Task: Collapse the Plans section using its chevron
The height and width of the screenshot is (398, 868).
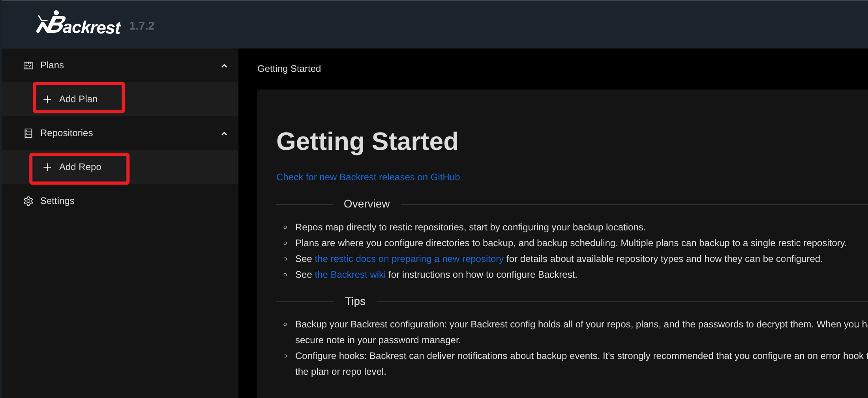Action: pos(224,66)
